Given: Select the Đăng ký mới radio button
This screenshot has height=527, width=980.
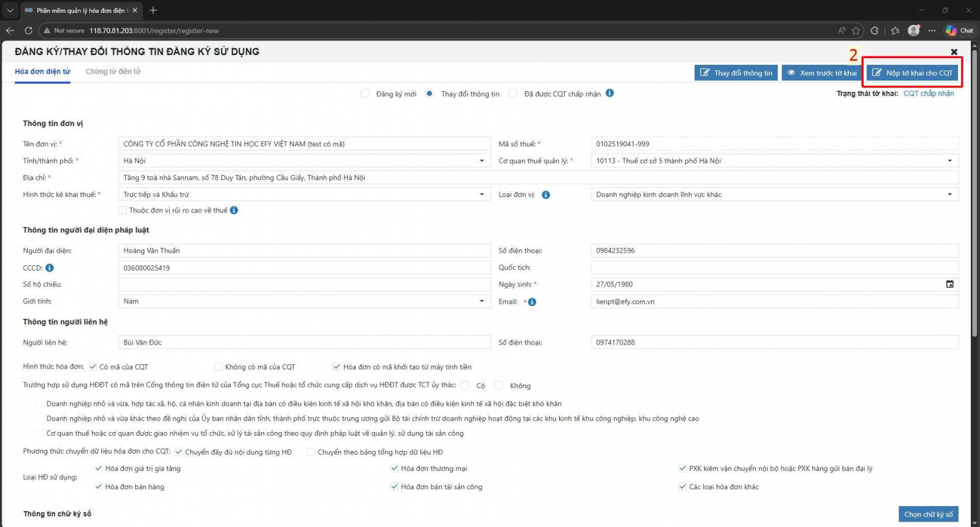Looking at the screenshot, I should (x=364, y=94).
